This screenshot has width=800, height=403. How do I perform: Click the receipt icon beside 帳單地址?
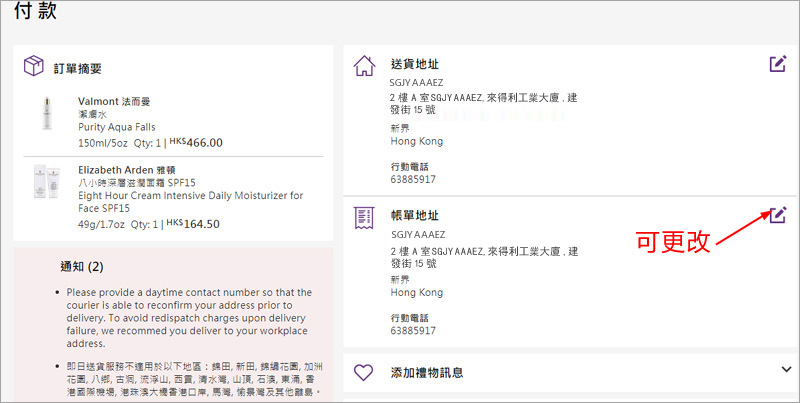tap(365, 217)
